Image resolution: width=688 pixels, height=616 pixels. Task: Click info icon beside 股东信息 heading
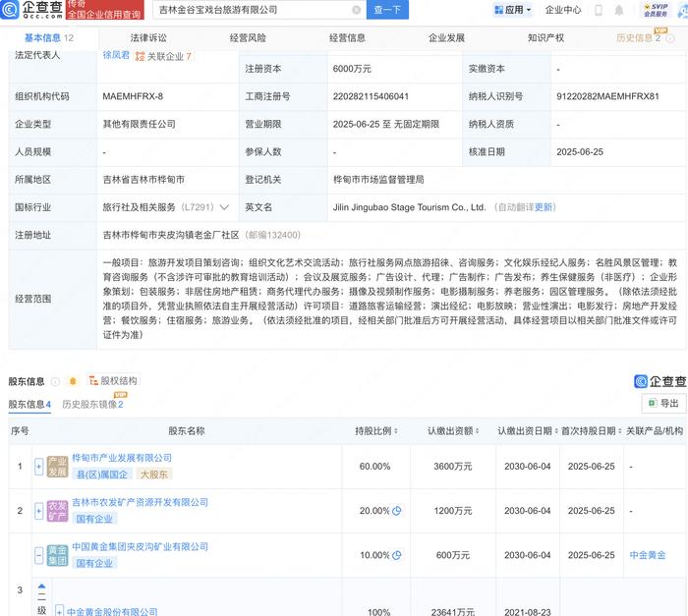55,381
